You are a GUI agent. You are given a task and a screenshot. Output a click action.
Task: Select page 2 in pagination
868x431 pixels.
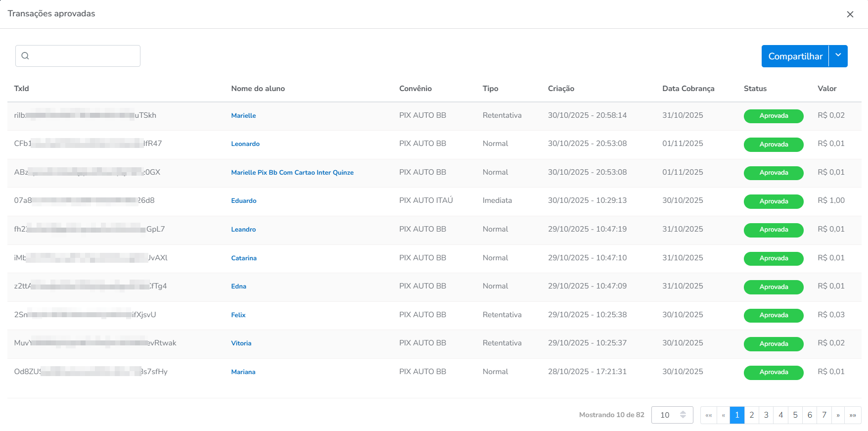[751, 415]
